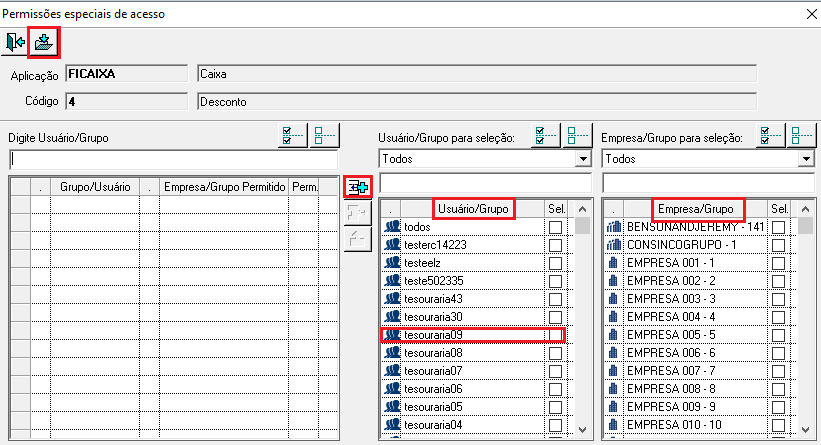This screenshot has height=445, width=821.
Task: Click the company group icon beside BENSONANDJEREMY
Action: (x=614, y=227)
